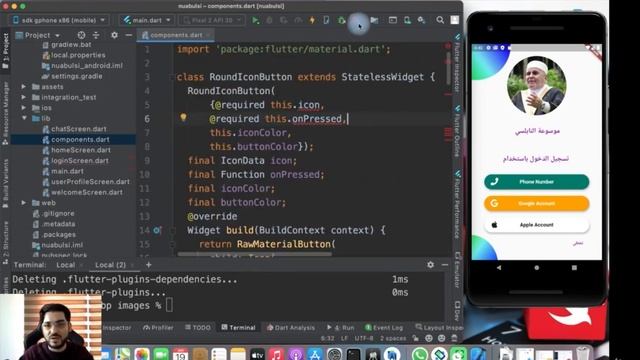Screen dimensions: 640x360
Task: Open the Dart Analysis tool window tab
Action: coord(291,327)
